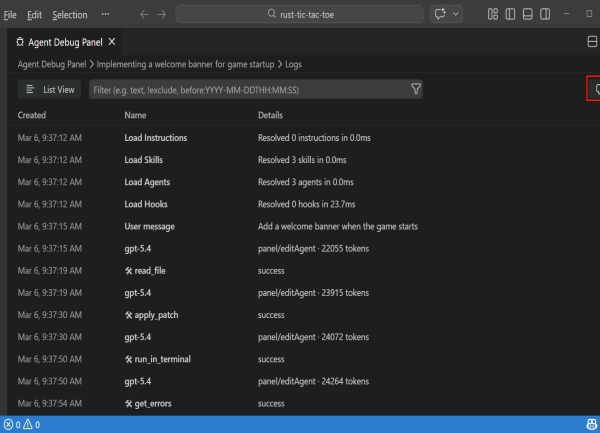The width and height of the screenshot is (600, 433).
Task: Click the apply_patch tool wrench icon
Action: coord(129,315)
